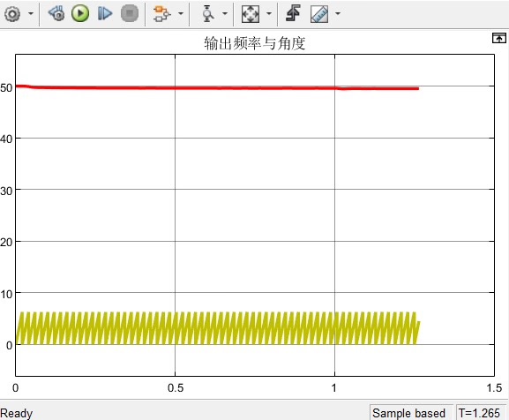The height and width of the screenshot is (420, 509).
Task: Click the y-axis label 30
Action: (x=6, y=191)
